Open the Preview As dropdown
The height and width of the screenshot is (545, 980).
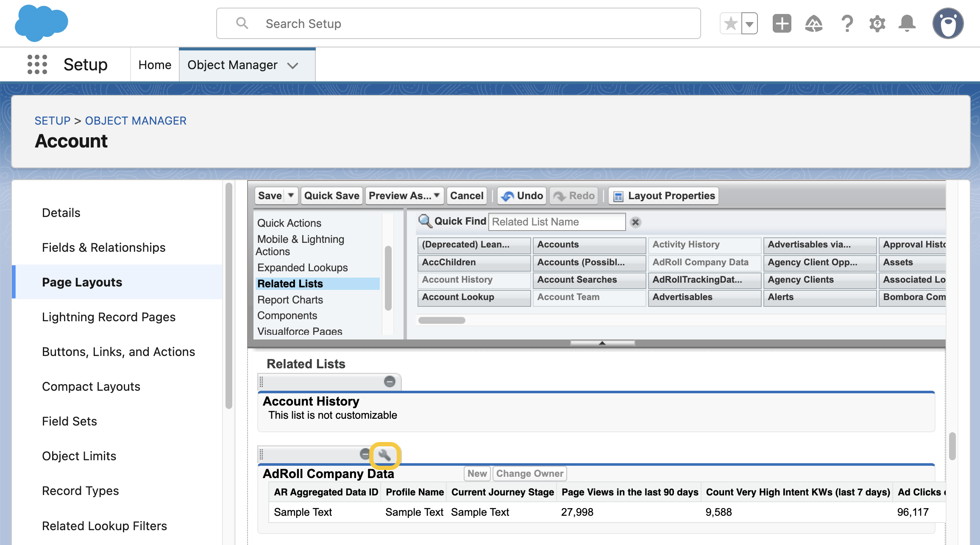pos(404,196)
